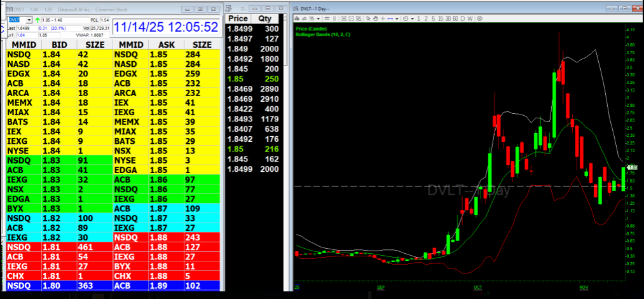Switch chart to 15 minute interval
This screenshot has width=644, height=299.
[441, 19]
